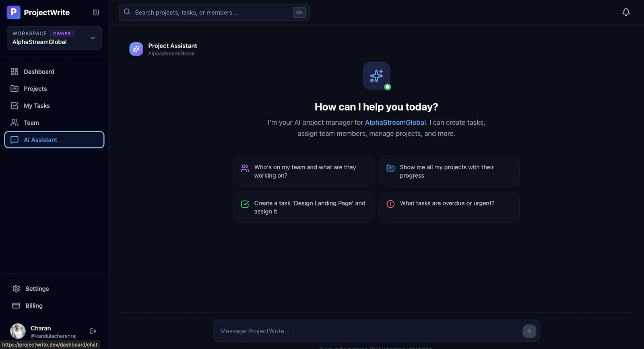Choose "Show me all my projects" suggestion
The image size is (644, 349).
(x=449, y=171)
